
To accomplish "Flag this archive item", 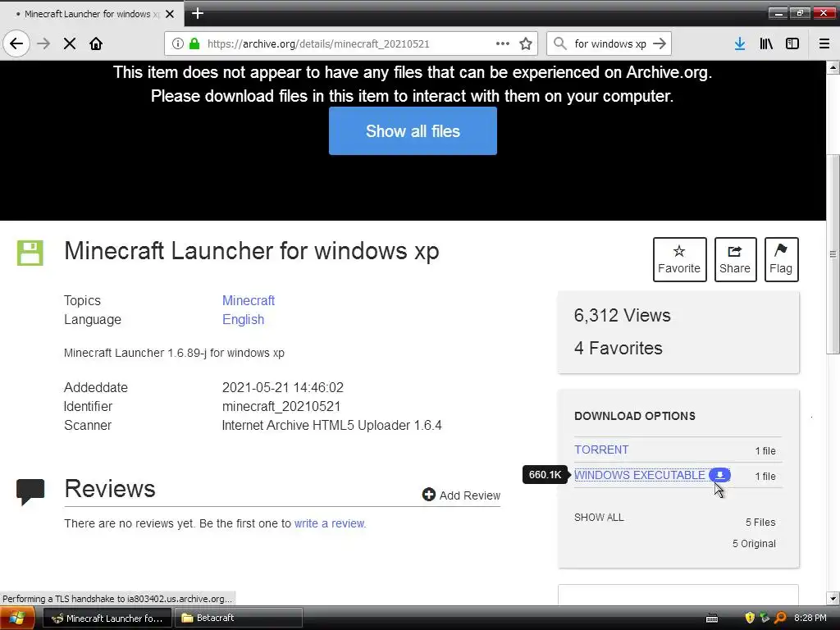I will click(x=781, y=259).
